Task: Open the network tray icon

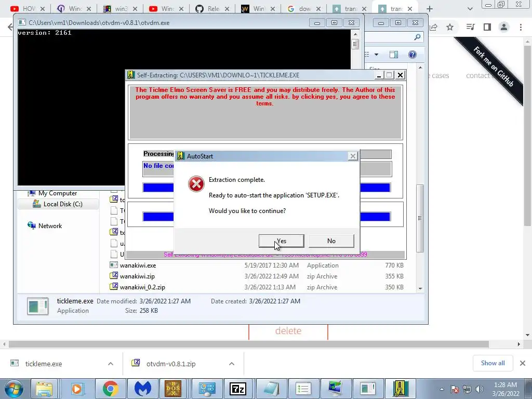Action: pos(467,389)
